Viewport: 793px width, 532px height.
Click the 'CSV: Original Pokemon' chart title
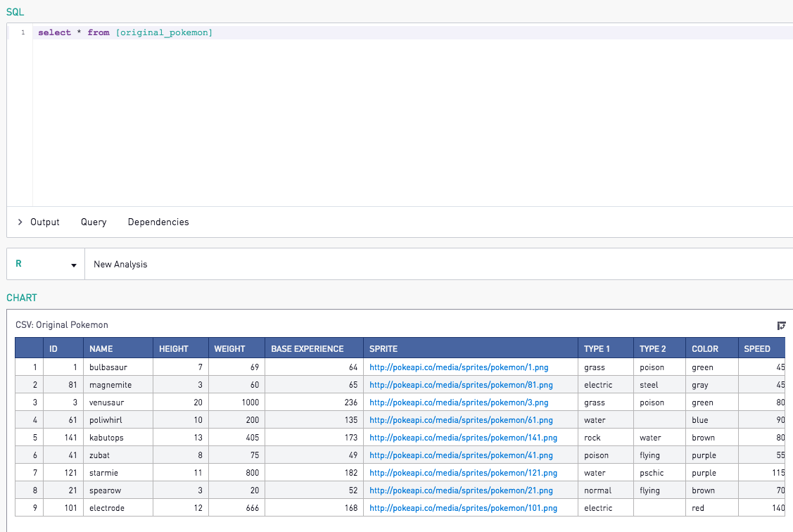tap(62, 324)
